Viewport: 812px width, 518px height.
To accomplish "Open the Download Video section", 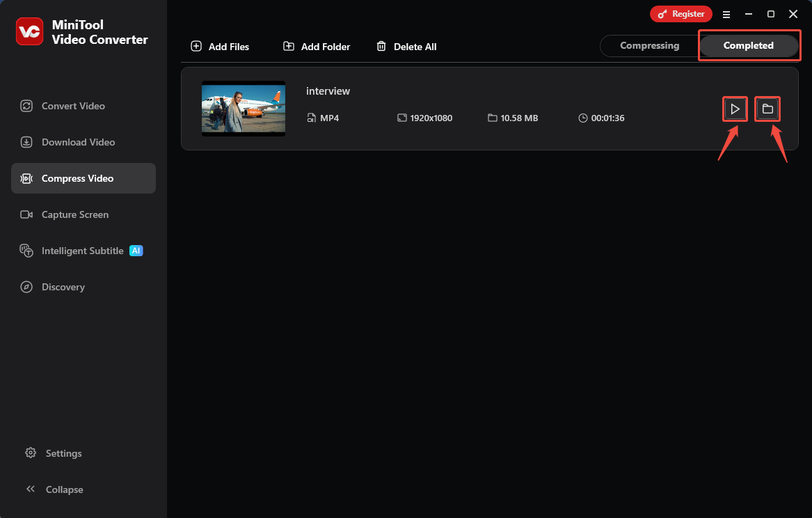I will [x=26, y=142].
